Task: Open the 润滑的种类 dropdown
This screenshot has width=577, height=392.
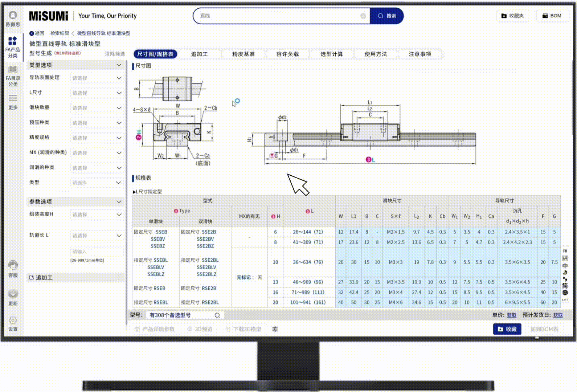Action: click(96, 168)
